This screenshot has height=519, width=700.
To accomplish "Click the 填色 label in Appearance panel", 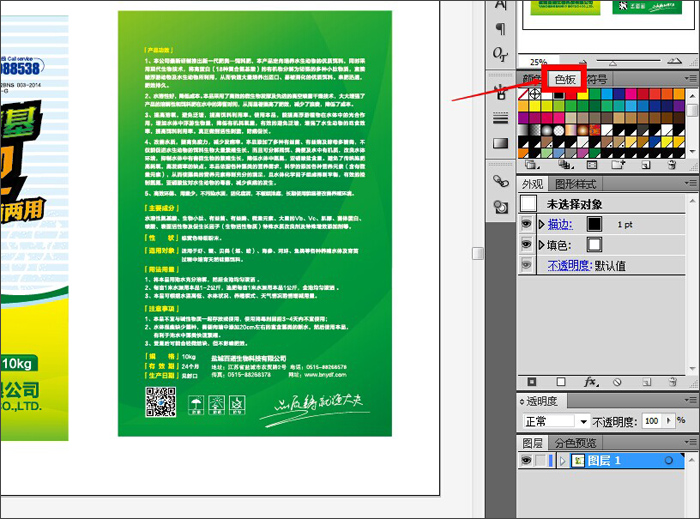I will (x=559, y=245).
